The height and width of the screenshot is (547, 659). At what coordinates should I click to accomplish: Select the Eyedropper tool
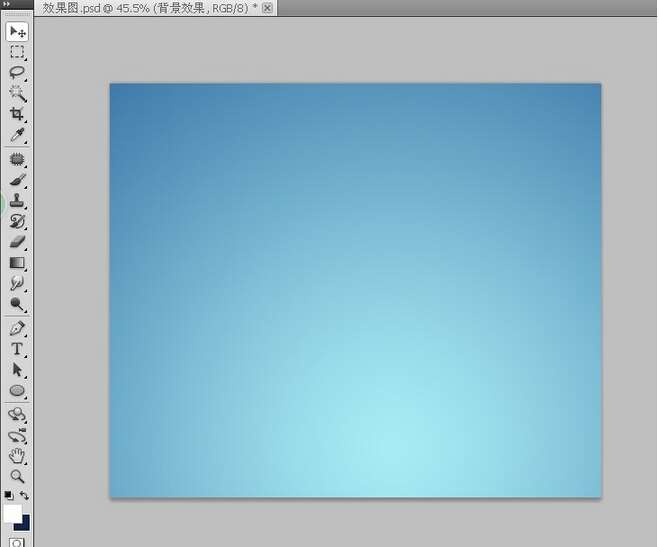[17, 135]
